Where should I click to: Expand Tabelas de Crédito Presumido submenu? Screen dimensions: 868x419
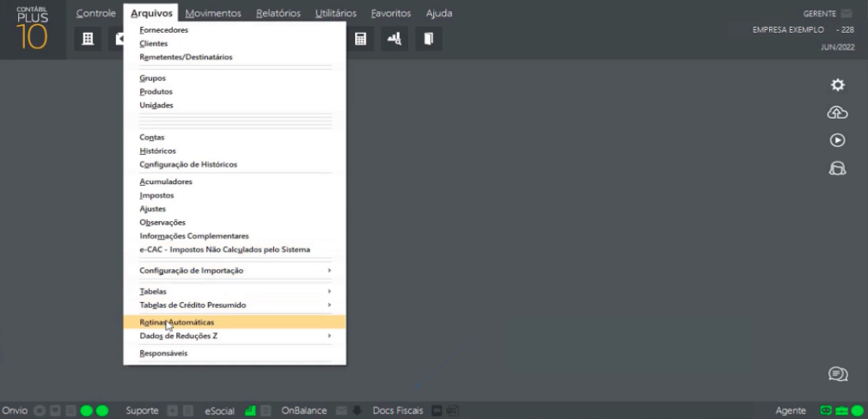click(x=235, y=305)
